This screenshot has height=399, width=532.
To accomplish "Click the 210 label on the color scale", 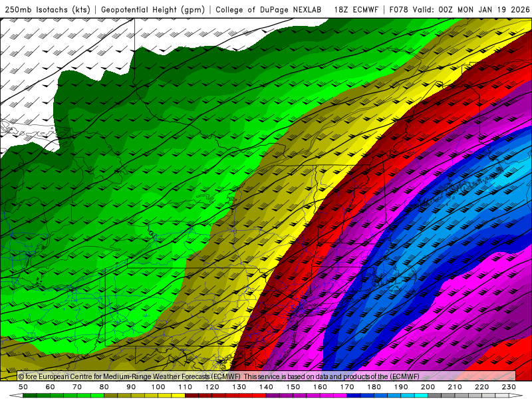I will tap(455, 387).
